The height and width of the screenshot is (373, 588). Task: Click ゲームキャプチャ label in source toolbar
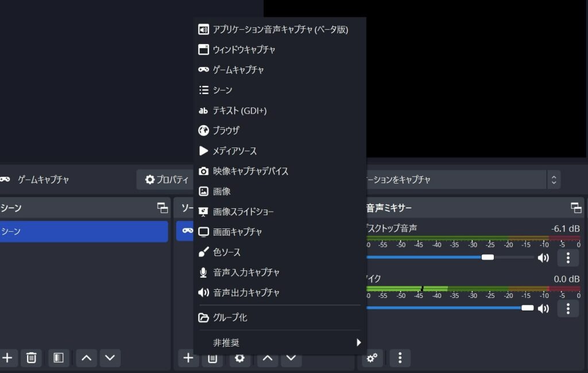point(43,180)
